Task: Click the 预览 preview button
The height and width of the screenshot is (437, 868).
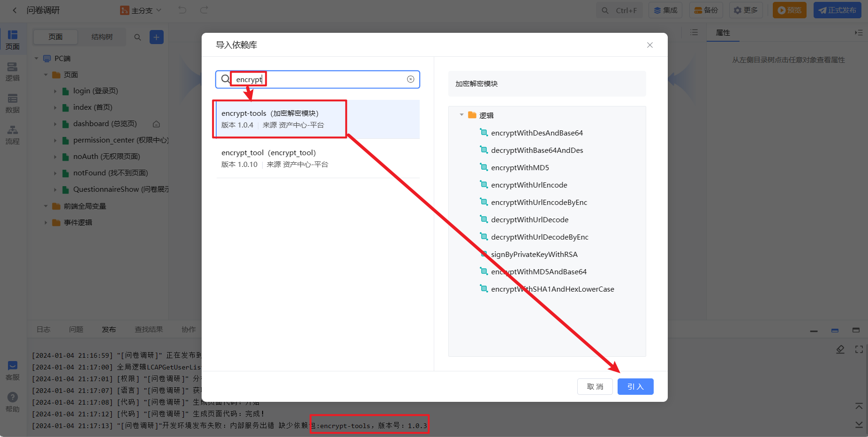Action: (790, 10)
